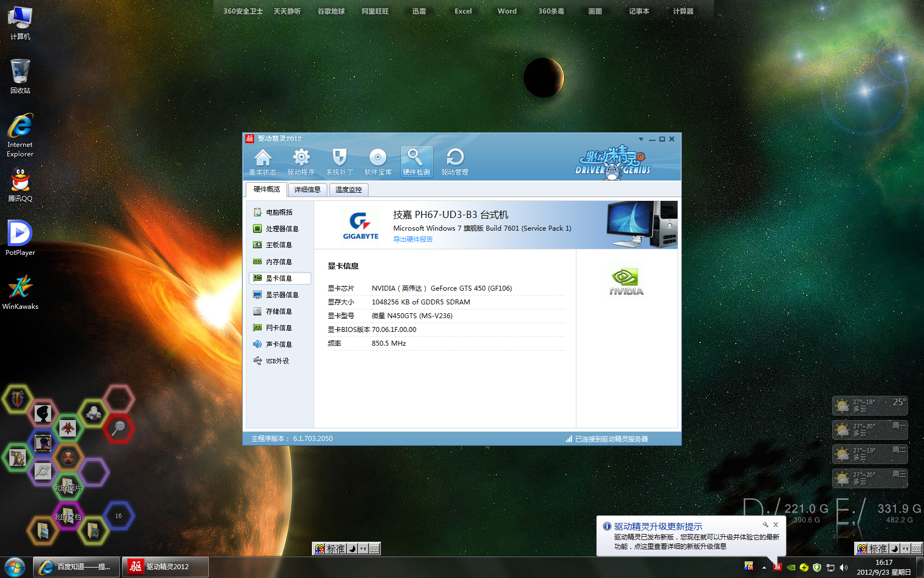Screen dimensions: 924x578
Task: Open 驱动管理 refresh section
Action: tap(455, 162)
